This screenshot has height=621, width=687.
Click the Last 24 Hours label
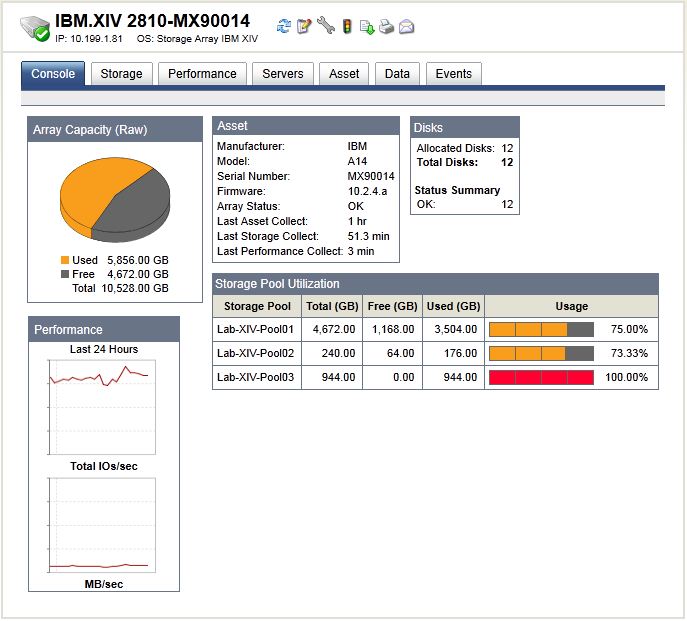tap(104, 349)
